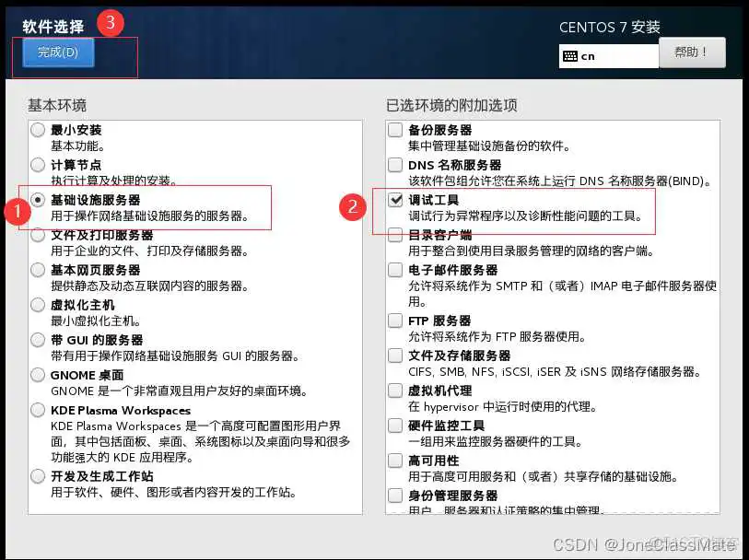The image size is (749, 560).
Task: Select KDE Plasma Workspaces
Action: [x=37, y=411]
